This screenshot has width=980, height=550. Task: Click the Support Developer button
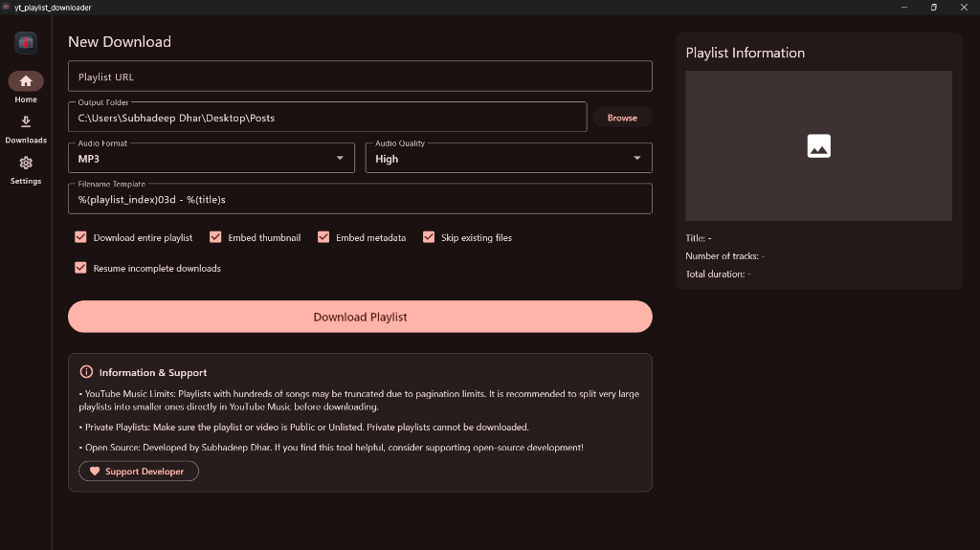(139, 472)
